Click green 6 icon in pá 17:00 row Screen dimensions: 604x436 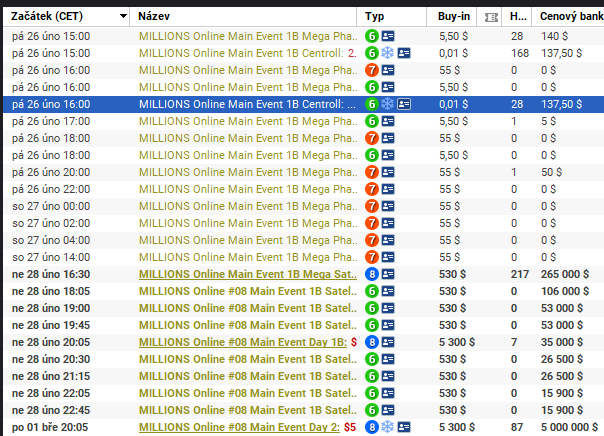click(372, 121)
